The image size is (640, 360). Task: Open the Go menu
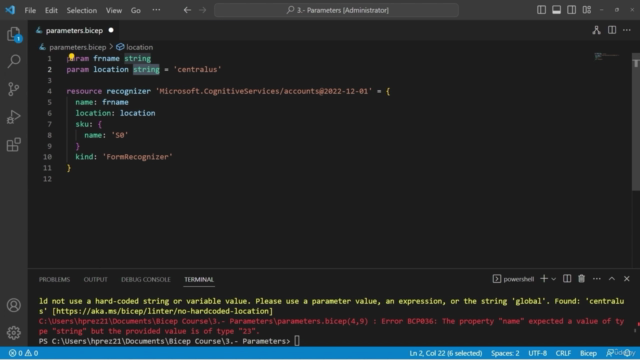pyautogui.click(x=136, y=10)
